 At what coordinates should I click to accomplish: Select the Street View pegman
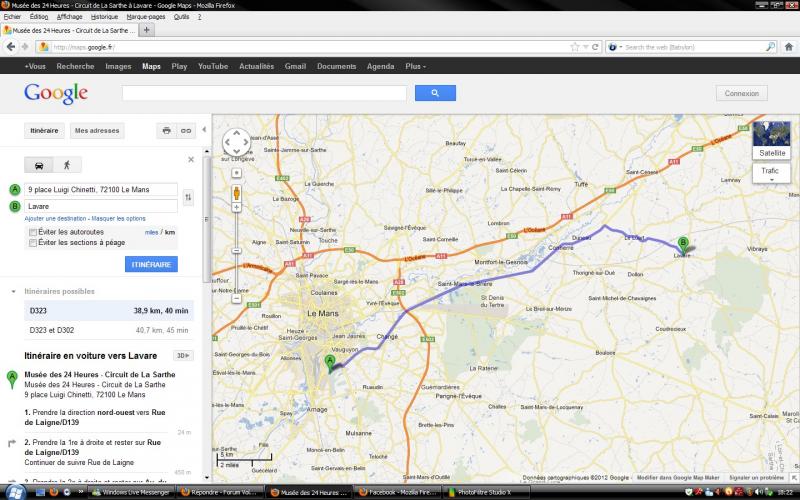click(x=237, y=193)
